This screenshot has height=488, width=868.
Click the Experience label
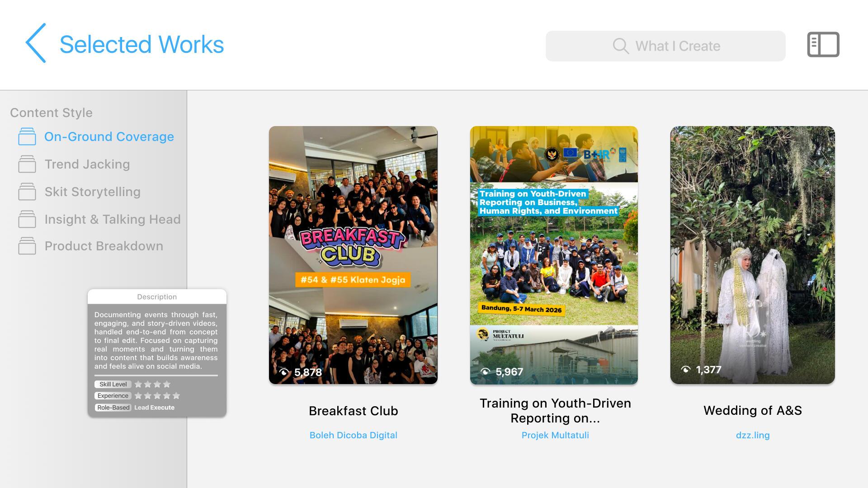tap(113, 396)
